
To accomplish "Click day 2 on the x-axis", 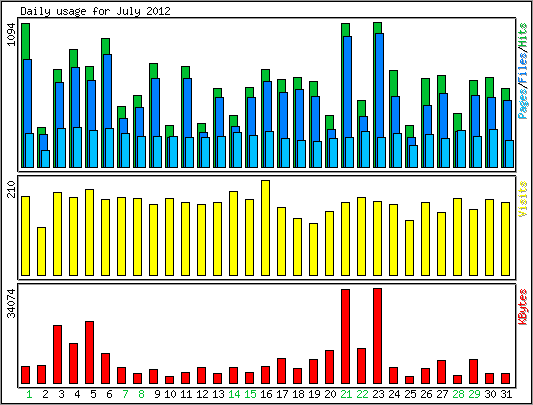I will 45,394.
